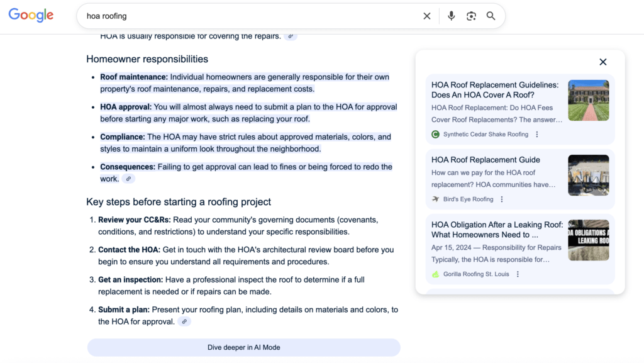
Task: Click in the hoa roofing search field
Action: click(x=252, y=16)
